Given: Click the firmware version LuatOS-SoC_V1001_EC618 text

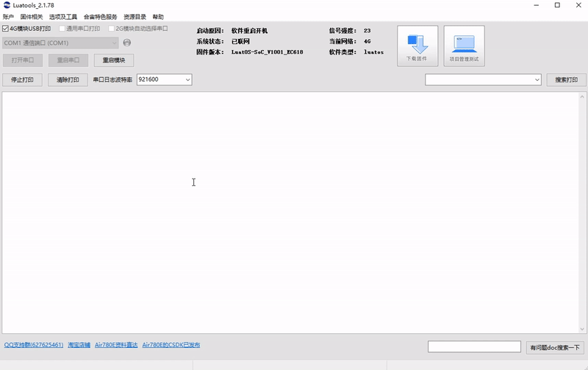Looking at the screenshot, I should (268, 52).
